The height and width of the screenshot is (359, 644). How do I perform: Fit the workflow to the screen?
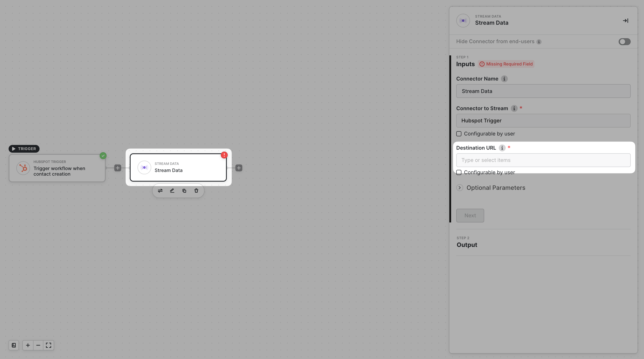click(x=49, y=345)
